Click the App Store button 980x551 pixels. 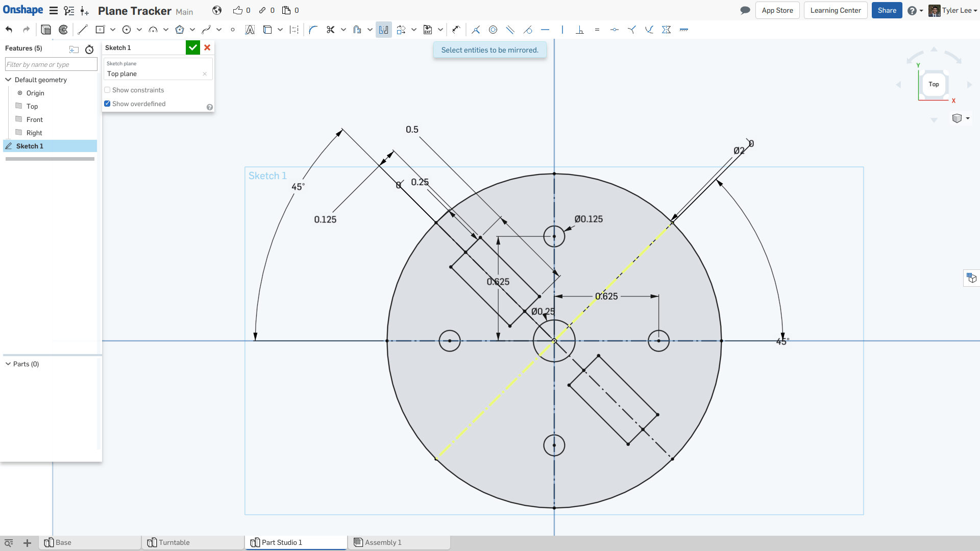777,10
